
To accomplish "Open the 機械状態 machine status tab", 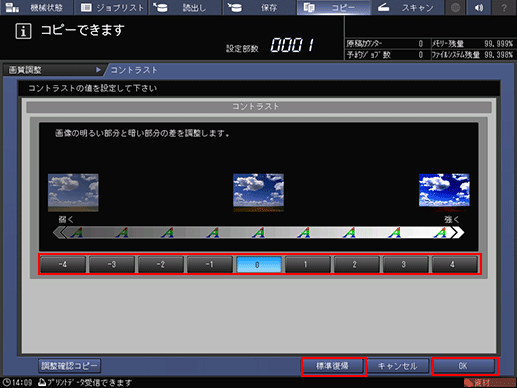I will (37, 7).
